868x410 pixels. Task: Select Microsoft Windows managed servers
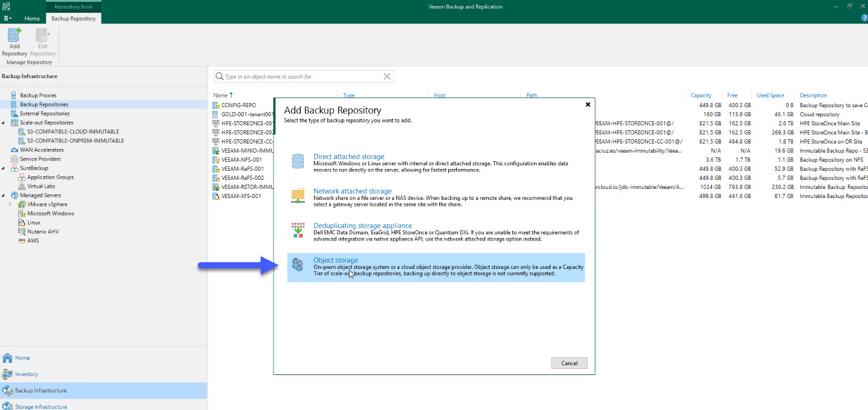click(51, 213)
